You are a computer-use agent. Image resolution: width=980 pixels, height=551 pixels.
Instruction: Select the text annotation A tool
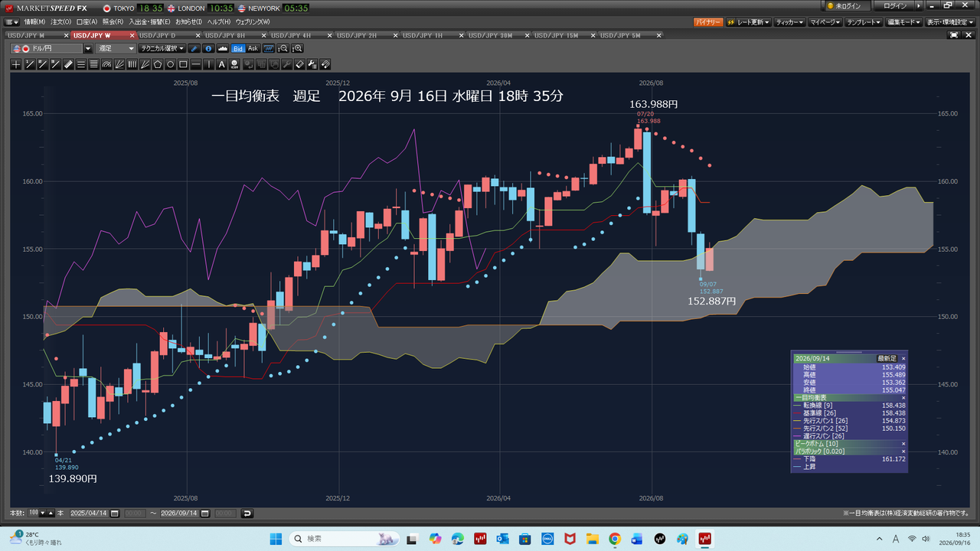click(x=221, y=64)
